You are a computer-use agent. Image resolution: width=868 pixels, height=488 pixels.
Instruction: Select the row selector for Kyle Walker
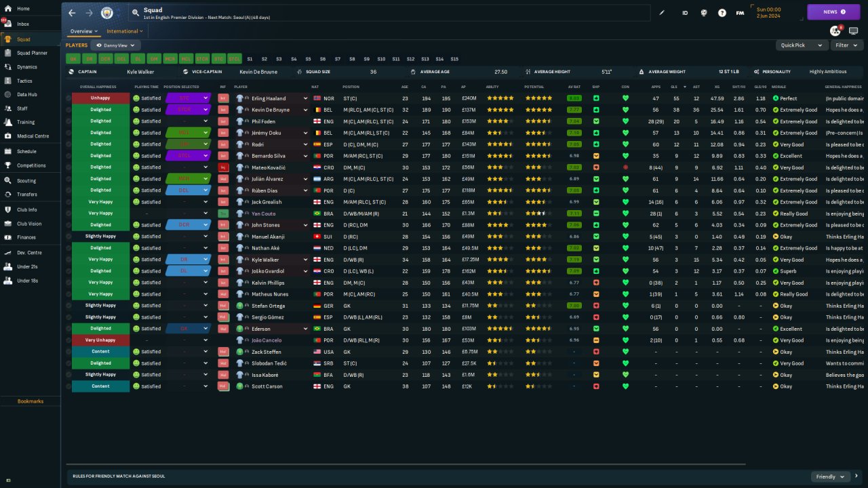[68, 260]
